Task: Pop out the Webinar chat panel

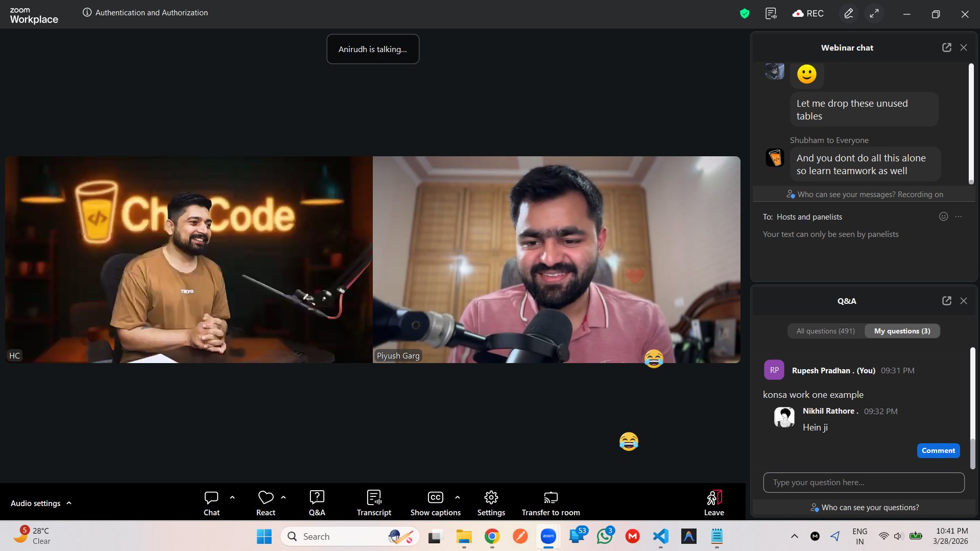Action: [947, 47]
